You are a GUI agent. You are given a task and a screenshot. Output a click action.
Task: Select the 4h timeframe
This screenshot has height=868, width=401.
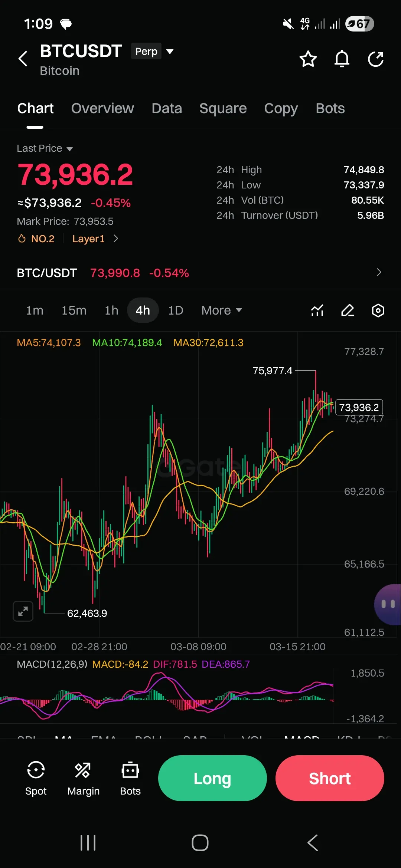pyautogui.click(x=143, y=310)
